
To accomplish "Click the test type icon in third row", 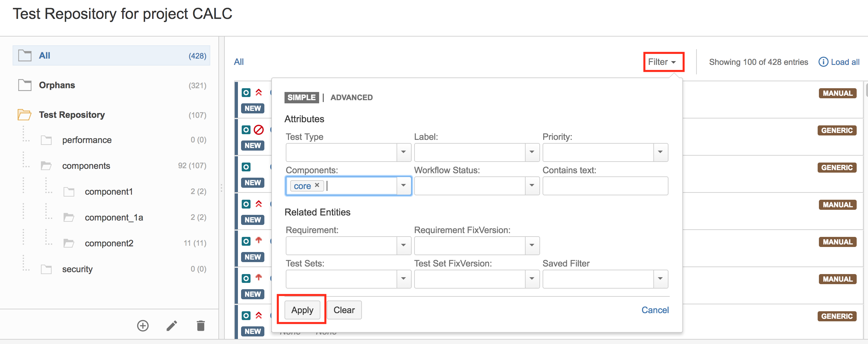I will tap(246, 167).
